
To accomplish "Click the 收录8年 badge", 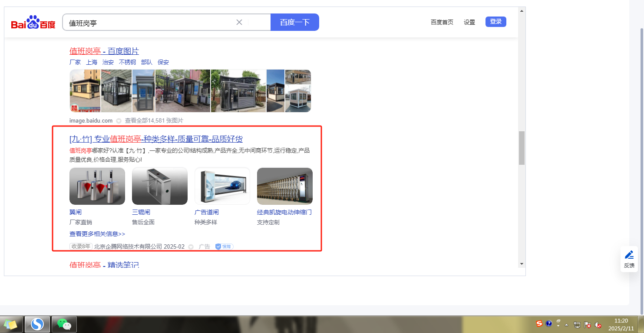I will tap(81, 246).
